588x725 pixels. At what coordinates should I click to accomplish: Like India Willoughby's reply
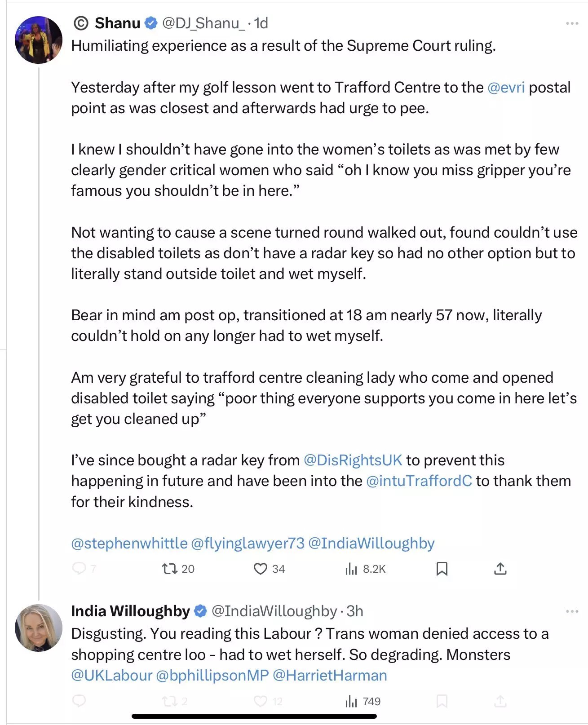(x=261, y=701)
